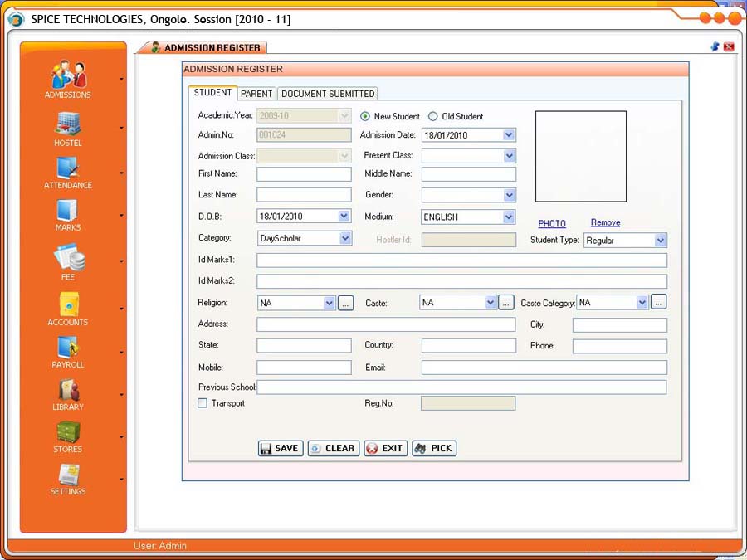Expand the Gender dropdown
This screenshot has width=747, height=560.
pyautogui.click(x=509, y=196)
